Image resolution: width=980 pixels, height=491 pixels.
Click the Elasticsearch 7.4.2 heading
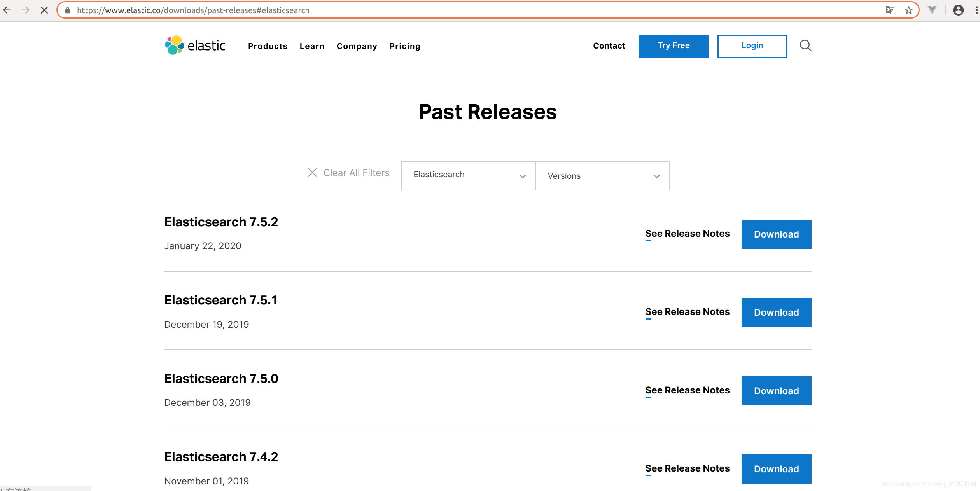coord(221,457)
